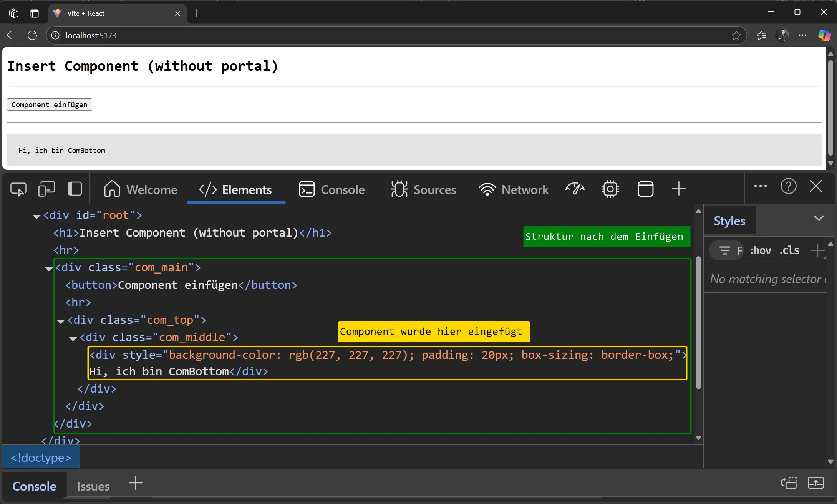837x504 pixels.
Task: Expand more sidebar tabs chevron
Action: (x=819, y=218)
